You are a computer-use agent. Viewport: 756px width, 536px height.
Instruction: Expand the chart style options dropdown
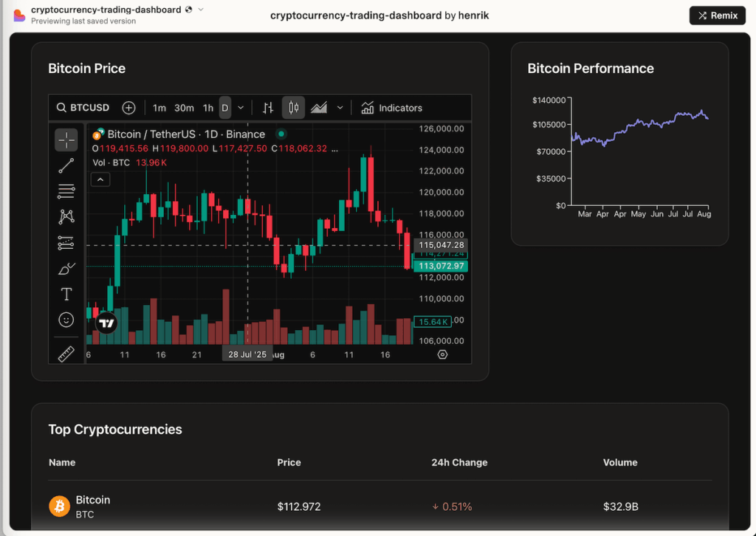click(340, 107)
